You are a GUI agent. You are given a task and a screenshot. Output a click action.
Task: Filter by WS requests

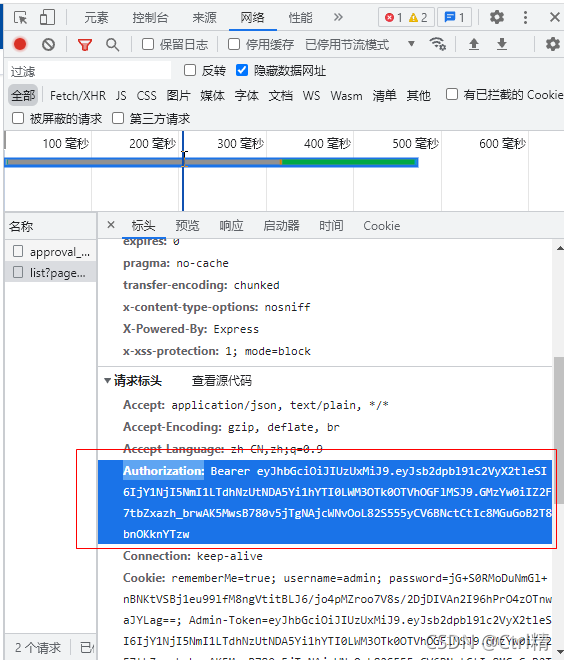click(x=311, y=96)
